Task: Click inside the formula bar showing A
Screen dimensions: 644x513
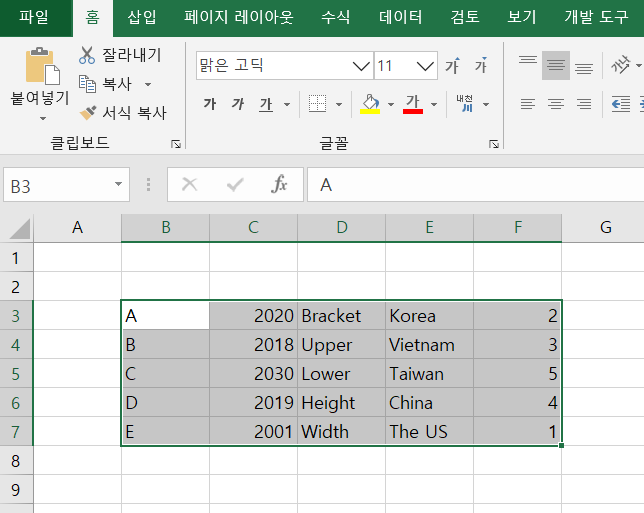Action: [x=476, y=185]
